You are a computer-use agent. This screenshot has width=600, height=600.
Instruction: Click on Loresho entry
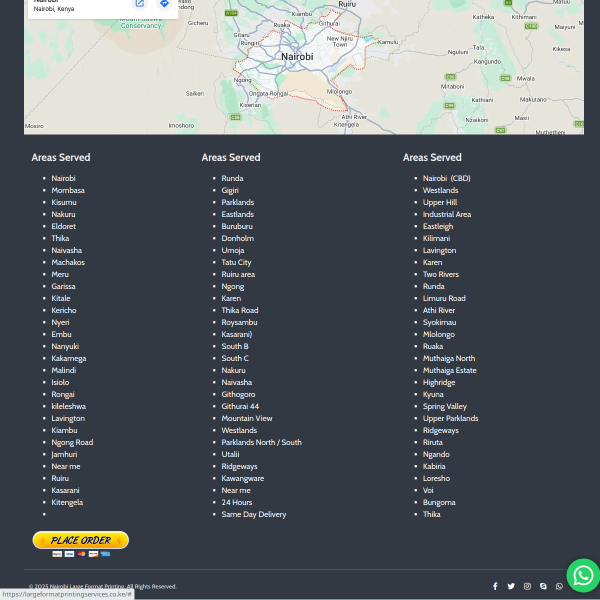(x=436, y=478)
